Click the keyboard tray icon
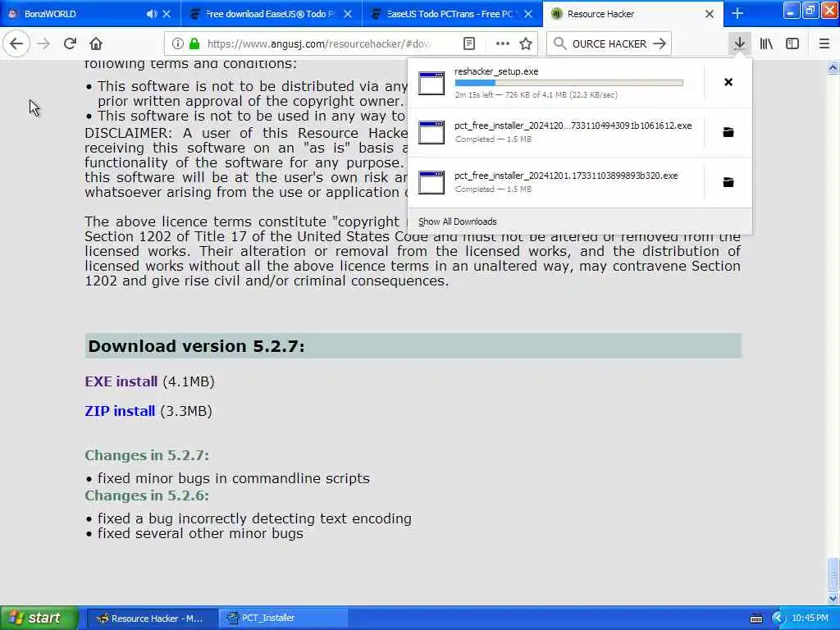840x630 pixels. point(756,619)
